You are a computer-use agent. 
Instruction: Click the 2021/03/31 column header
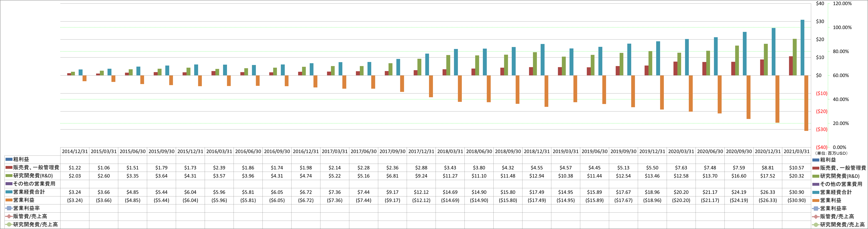(796, 152)
